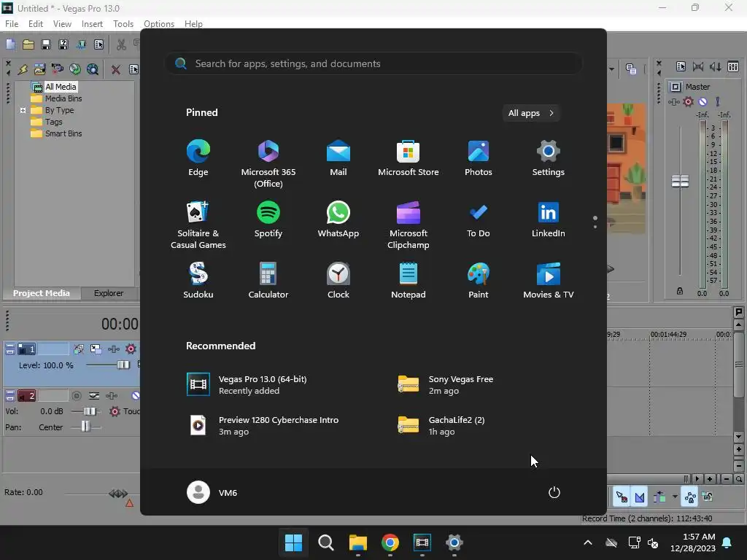The image size is (747, 560).
Task: Click the Automation Settings gear on video track 1
Action: tap(131, 349)
